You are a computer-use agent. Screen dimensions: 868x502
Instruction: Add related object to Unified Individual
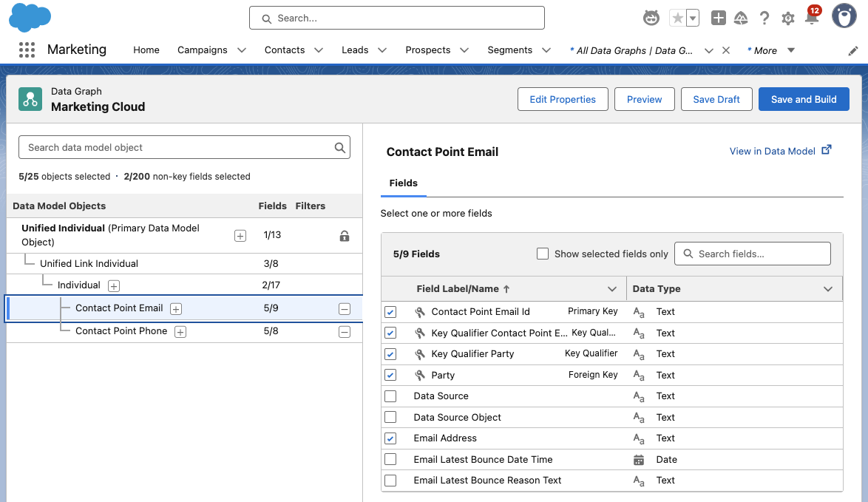coord(240,236)
